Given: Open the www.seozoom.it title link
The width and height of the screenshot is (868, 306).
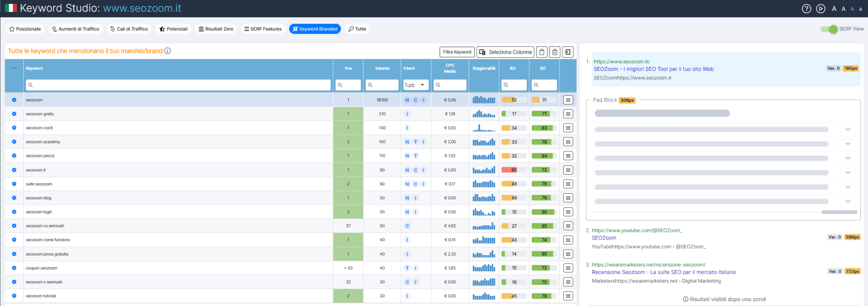Looking at the screenshot, I should (142, 8).
